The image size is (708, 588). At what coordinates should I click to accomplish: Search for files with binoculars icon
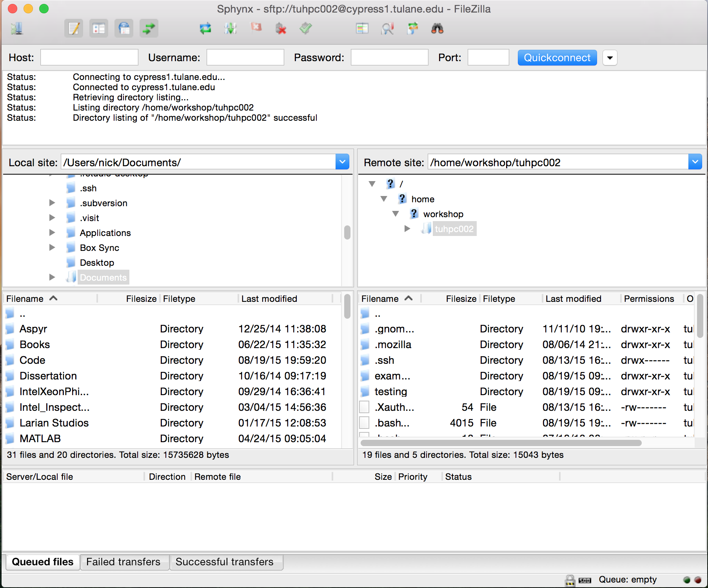tap(438, 29)
